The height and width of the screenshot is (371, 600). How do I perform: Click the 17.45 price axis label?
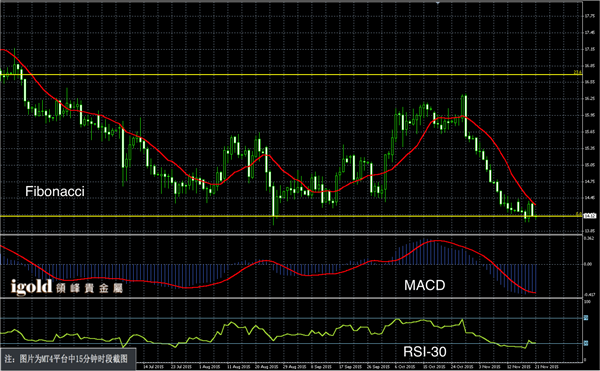[x=589, y=33]
